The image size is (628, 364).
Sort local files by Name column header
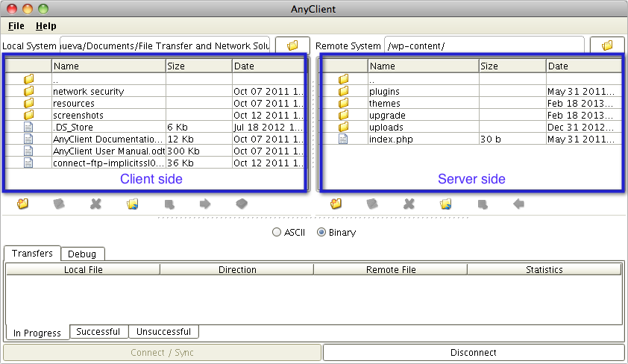click(109, 66)
